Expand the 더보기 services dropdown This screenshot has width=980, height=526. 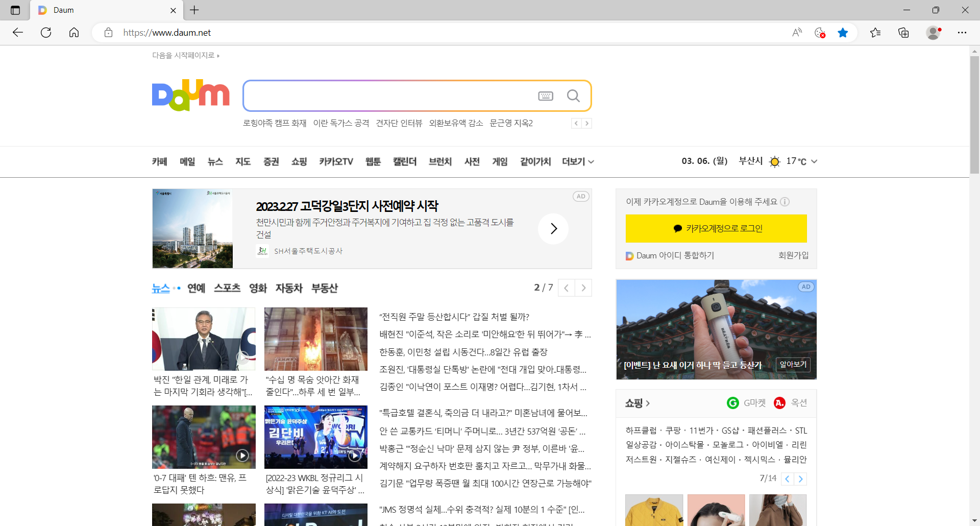578,161
